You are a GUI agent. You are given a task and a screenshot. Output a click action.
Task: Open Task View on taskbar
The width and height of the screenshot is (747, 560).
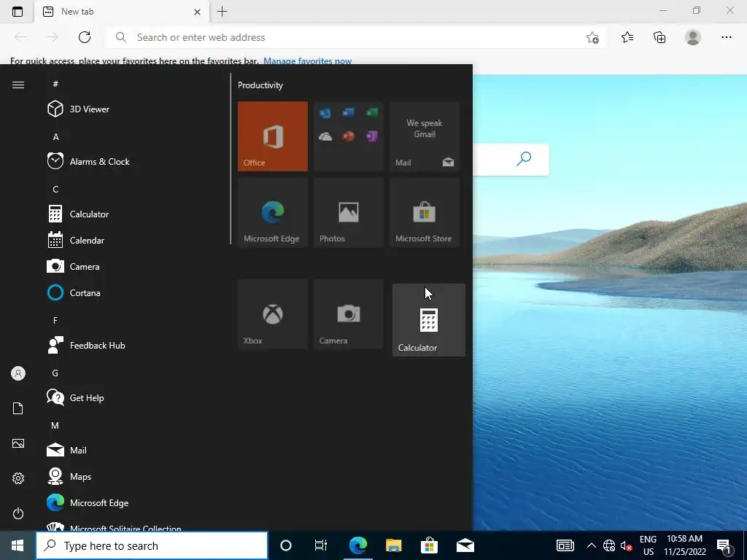[321, 545]
